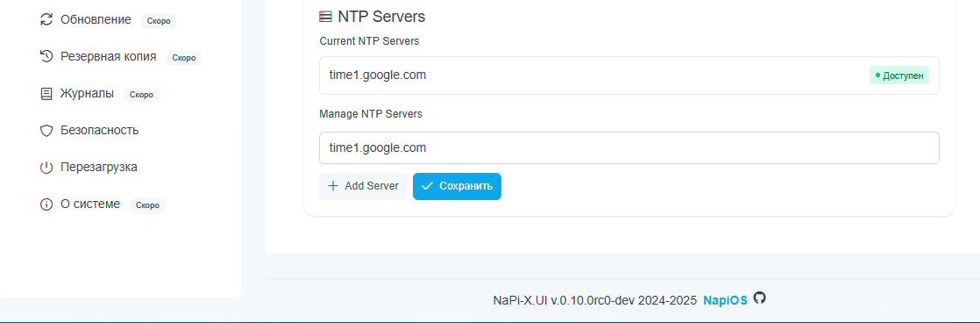Click the NTP Servers heading icon
Image resolution: width=980 pixels, height=323 pixels.
(x=325, y=17)
